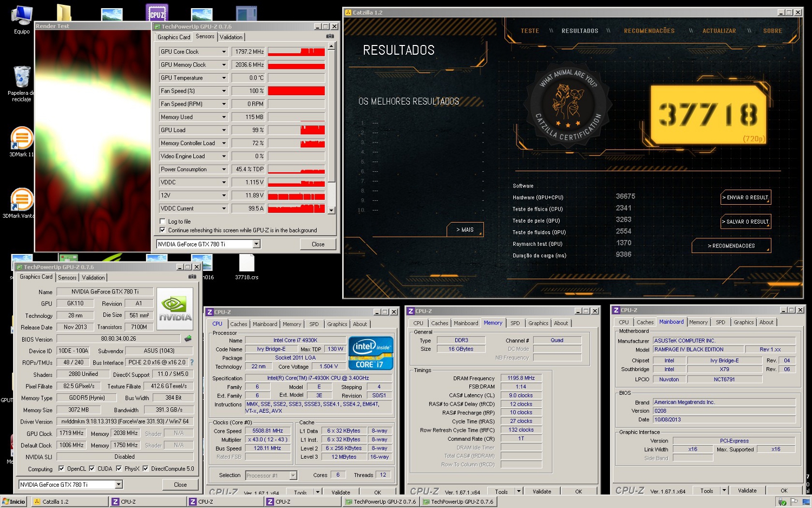
Task: Click the Bus Interface question mark icon
Action: (x=192, y=362)
